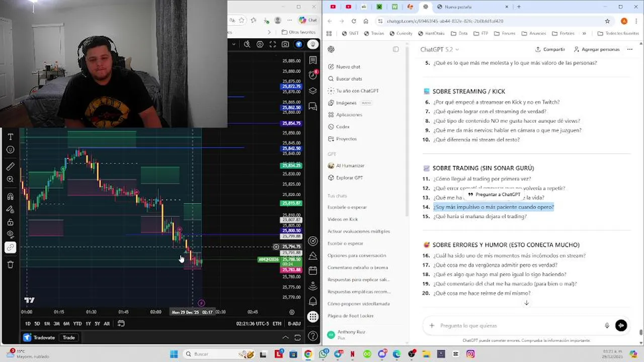Click Preguntar a ChatGPT popup button

point(494,195)
